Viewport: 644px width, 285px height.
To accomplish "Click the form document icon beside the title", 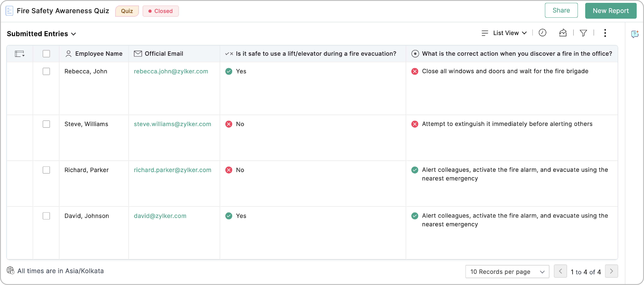I will (9, 11).
